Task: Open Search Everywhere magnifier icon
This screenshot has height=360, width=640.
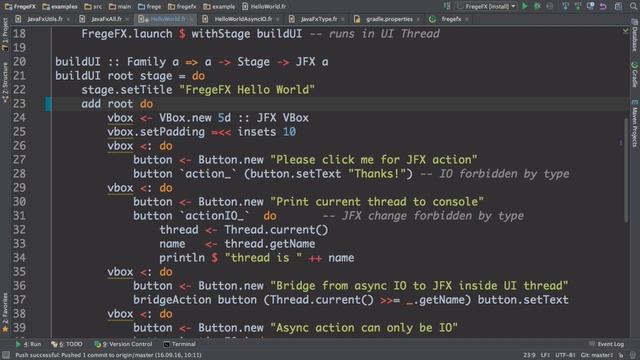Action: point(633,6)
